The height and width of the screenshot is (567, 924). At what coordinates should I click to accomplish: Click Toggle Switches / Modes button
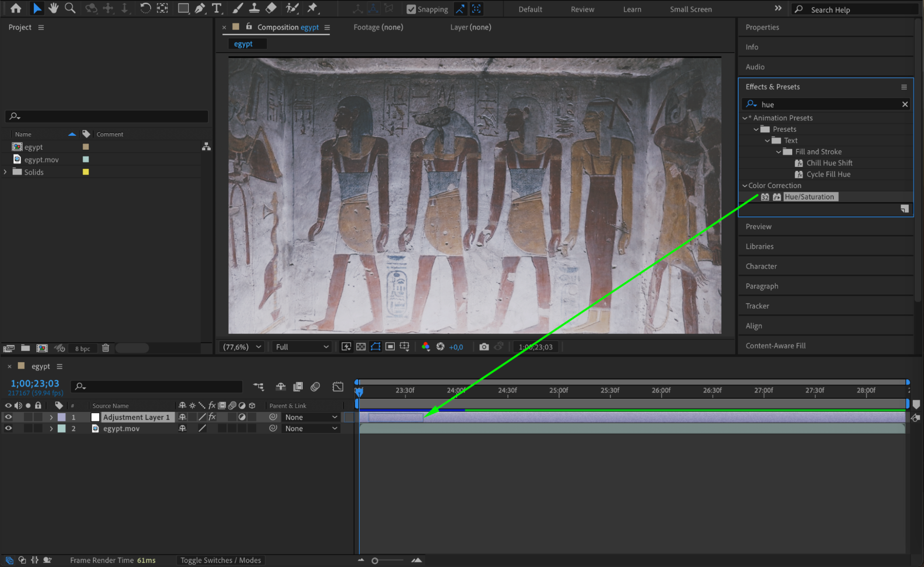[220, 560]
